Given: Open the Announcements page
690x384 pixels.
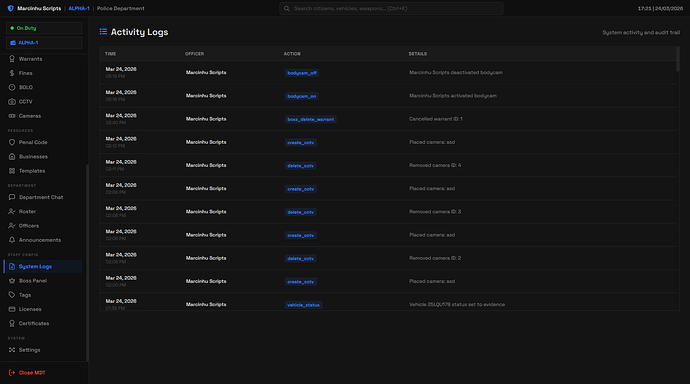Looking at the screenshot, I should pyautogui.click(x=43, y=240).
